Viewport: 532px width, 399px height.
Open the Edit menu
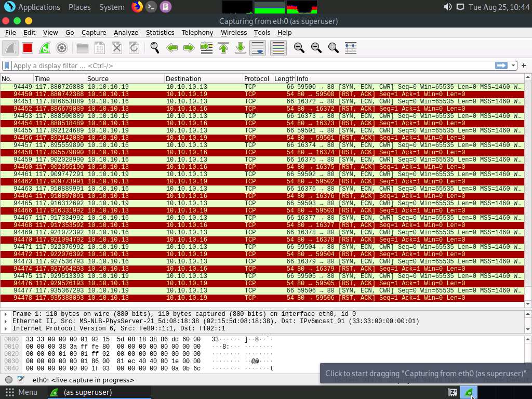coord(29,33)
